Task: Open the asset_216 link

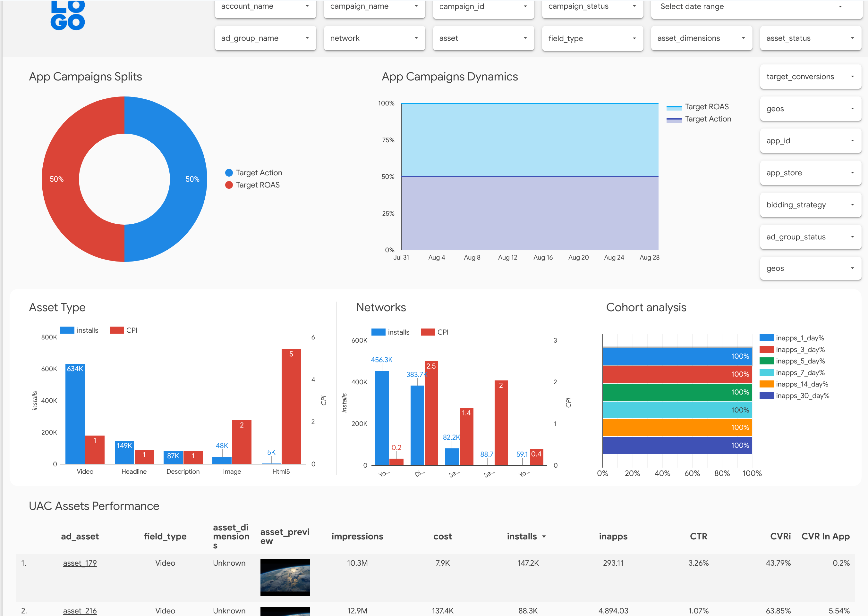Action: point(80,611)
